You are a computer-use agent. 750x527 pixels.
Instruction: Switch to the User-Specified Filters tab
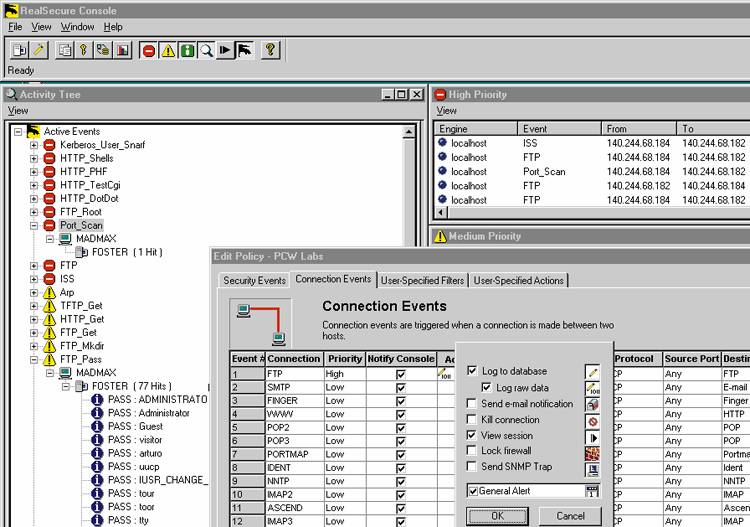point(422,280)
